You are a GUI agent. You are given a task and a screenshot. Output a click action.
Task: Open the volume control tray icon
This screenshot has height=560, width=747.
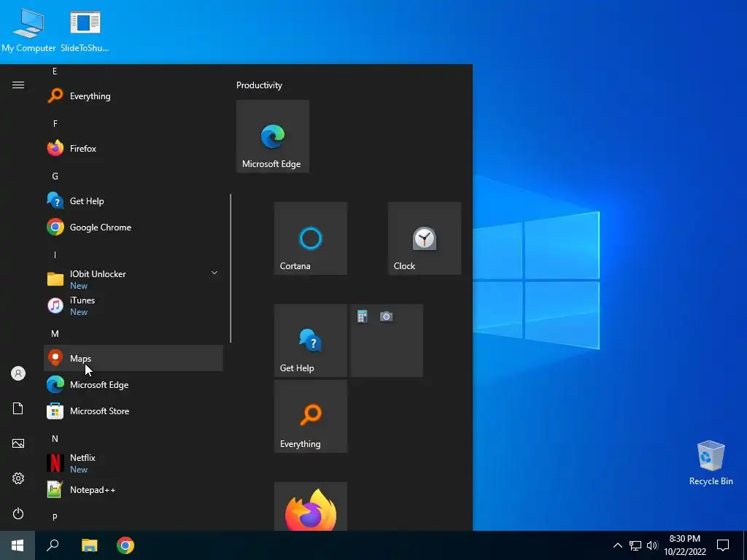point(652,545)
